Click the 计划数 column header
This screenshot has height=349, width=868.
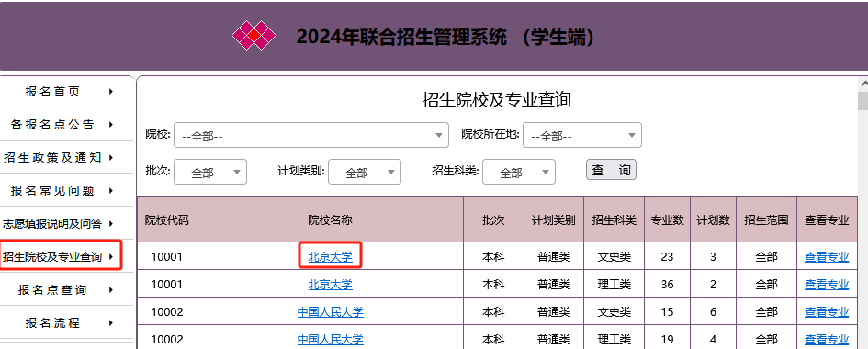(713, 220)
